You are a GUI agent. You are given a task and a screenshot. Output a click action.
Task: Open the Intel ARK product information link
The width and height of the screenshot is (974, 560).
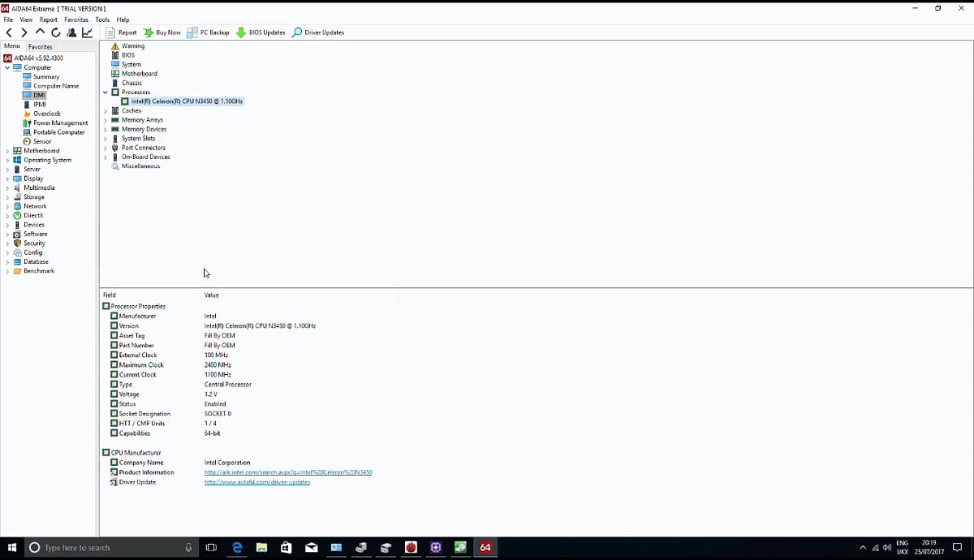click(x=288, y=472)
